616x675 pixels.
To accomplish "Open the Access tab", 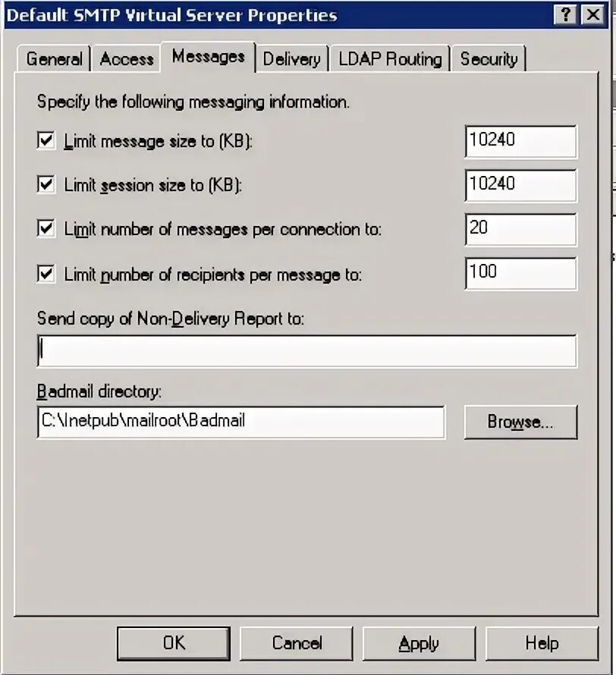I will pos(127,58).
